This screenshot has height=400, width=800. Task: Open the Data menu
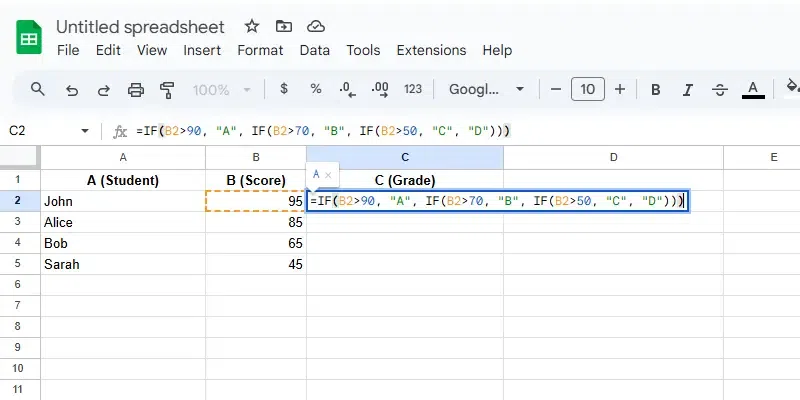[x=314, y=50]
